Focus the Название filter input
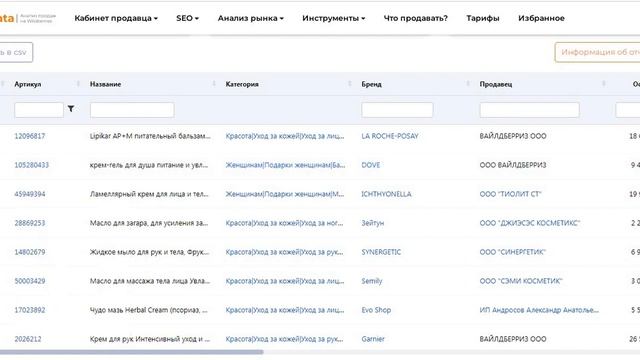Screen dimensions: 640x360 click(x=132, y=110)
